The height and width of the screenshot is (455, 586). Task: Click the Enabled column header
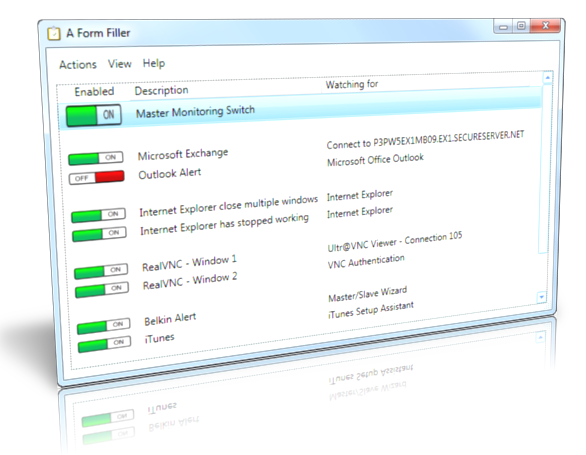[x=94, y=92]
